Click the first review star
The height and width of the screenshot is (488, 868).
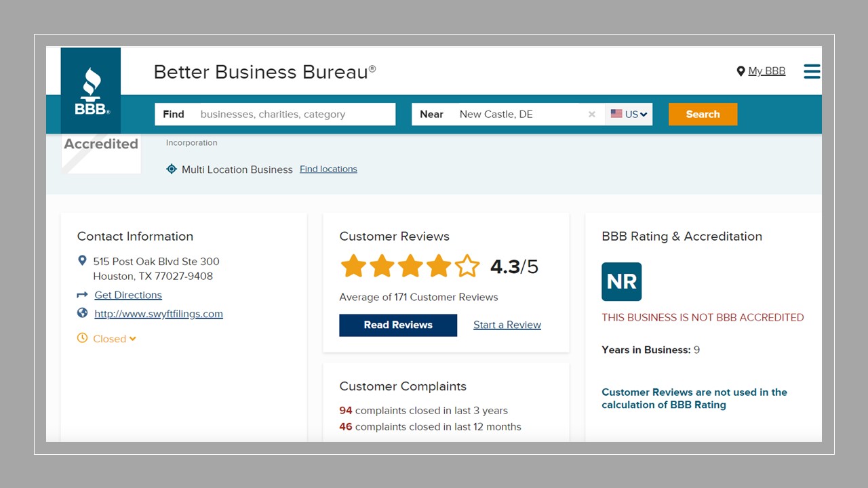pyautogui.click(x=353, y=266)
